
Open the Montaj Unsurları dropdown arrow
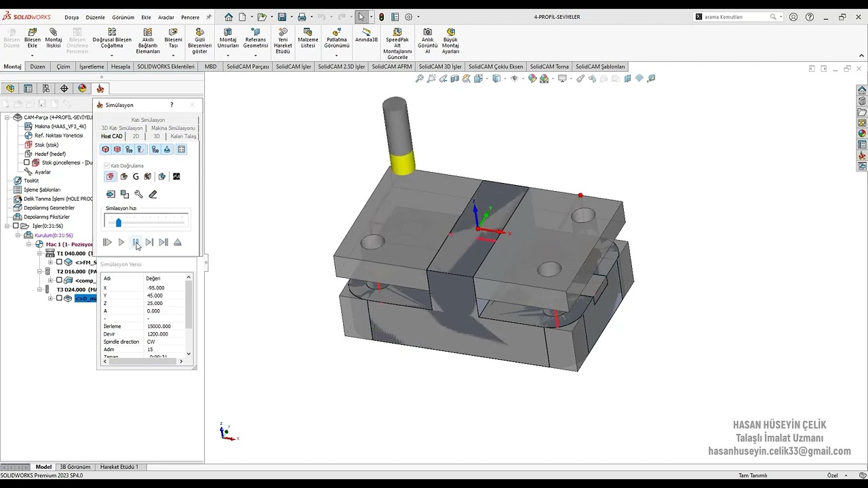(x=228, y=56)
